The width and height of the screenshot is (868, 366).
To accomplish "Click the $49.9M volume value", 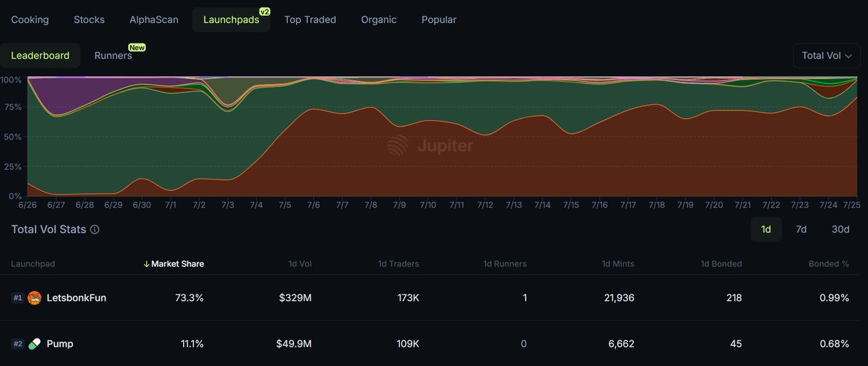I will [x=292, y=344].
